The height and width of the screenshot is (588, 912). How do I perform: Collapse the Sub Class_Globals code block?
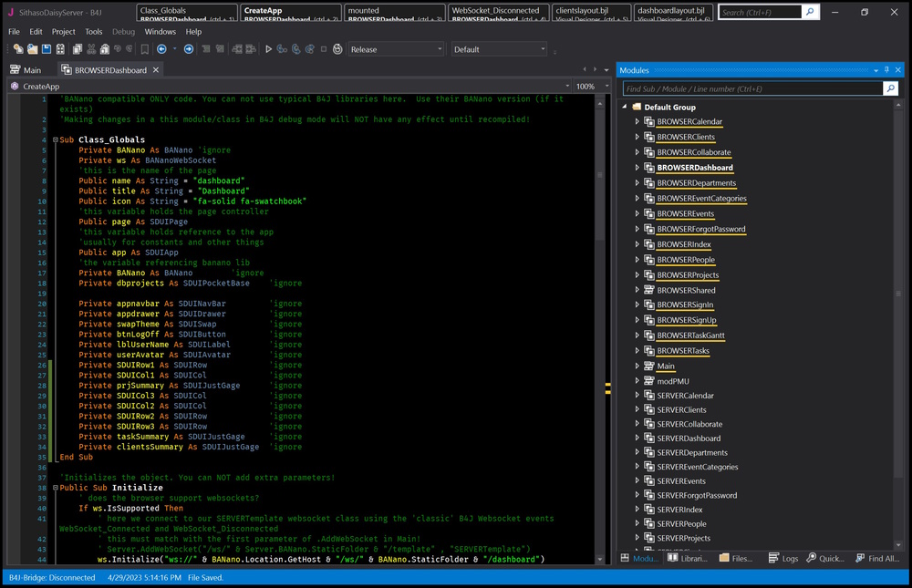[x=56, y=139]
